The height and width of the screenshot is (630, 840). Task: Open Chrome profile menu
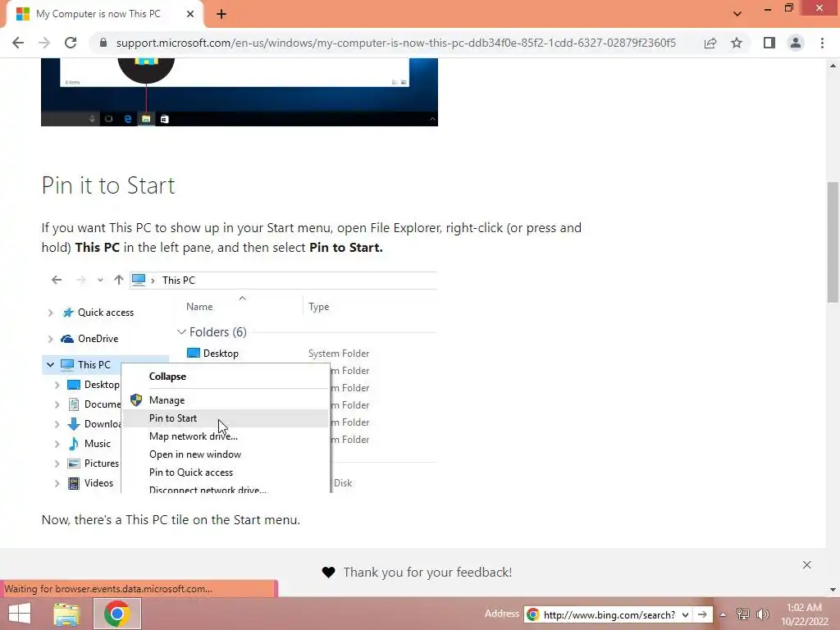pos(796,43)
